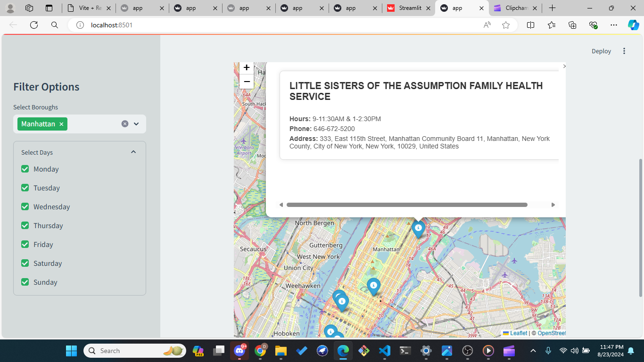Remove the Manhattan borough tag
This screenshot has width=644, height=362.
tap(61, 124)
